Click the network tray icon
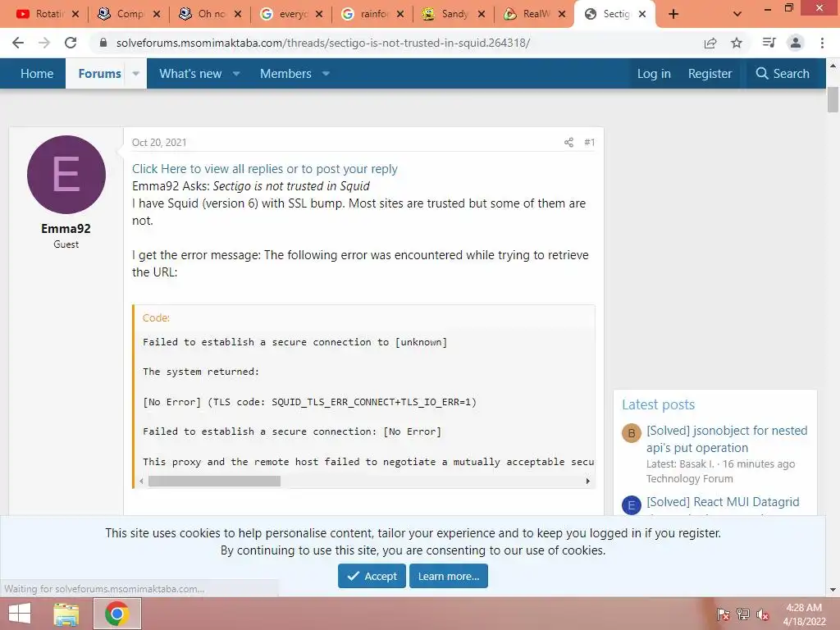The height and width of the screenshot is (630, 840). tap(742, 614)
